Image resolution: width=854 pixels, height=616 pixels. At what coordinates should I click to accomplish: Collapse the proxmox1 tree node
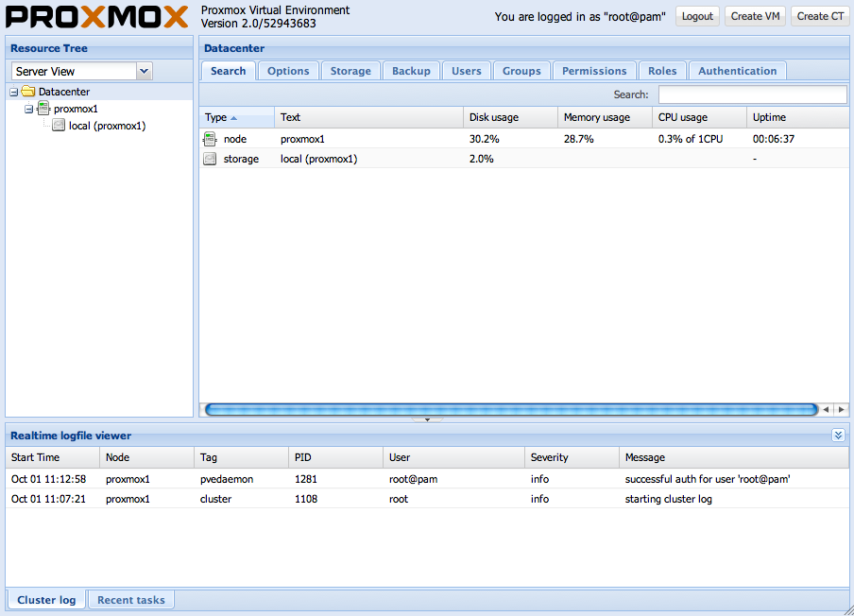click(29, 109)
